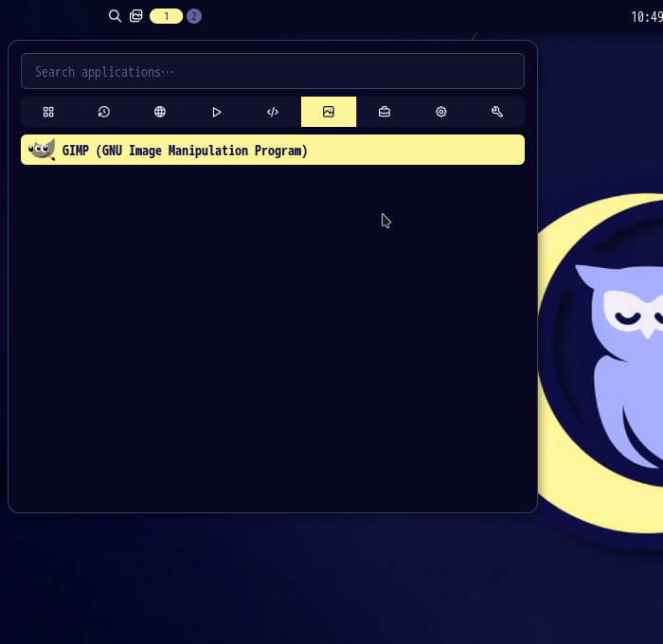Select the System tools wrench category
The image size is (663, 644).
point(497,112)
